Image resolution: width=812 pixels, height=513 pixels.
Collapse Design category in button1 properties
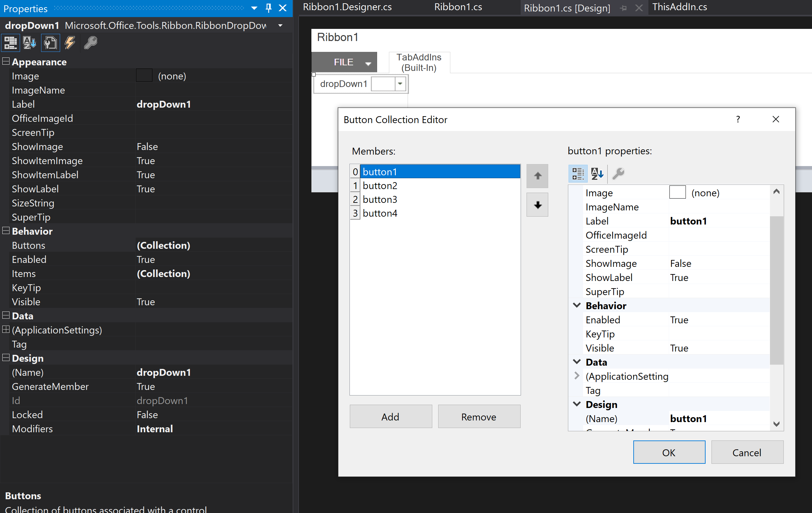[x=577, y=404]
